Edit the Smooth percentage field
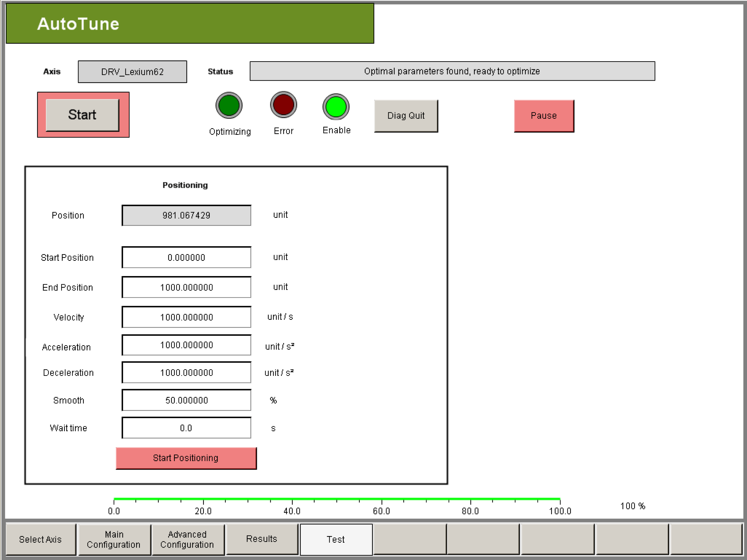The height and width of the screenshot is (560, 747). tap(186, 400)
